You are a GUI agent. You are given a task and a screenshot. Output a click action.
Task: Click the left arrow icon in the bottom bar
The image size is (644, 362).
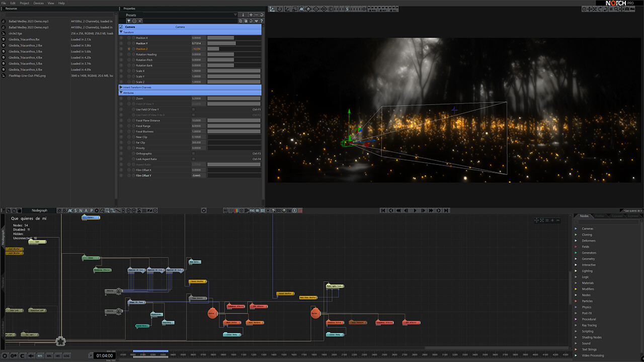click(x=31, y=355)
